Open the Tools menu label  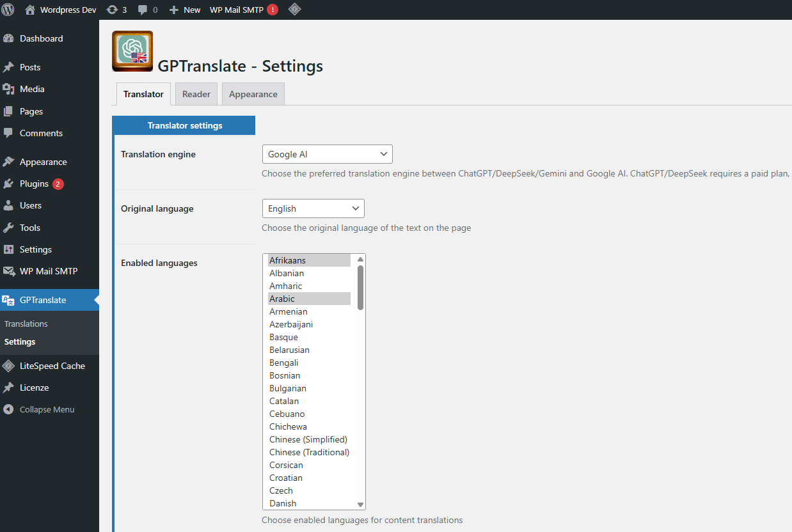point(30,228)
